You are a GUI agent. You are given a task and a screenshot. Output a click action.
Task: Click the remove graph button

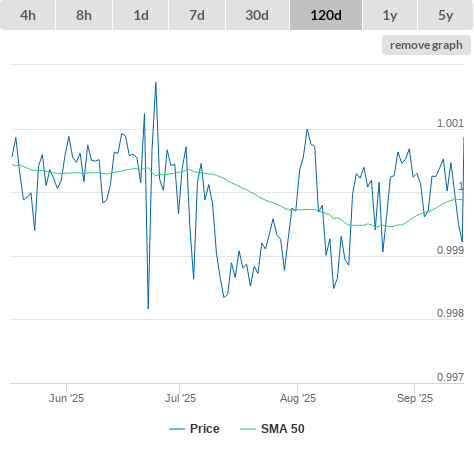(x=426, y=45)
